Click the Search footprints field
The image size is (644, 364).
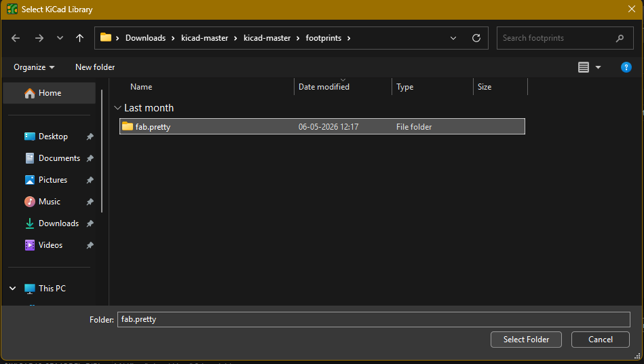click(565, 38)
